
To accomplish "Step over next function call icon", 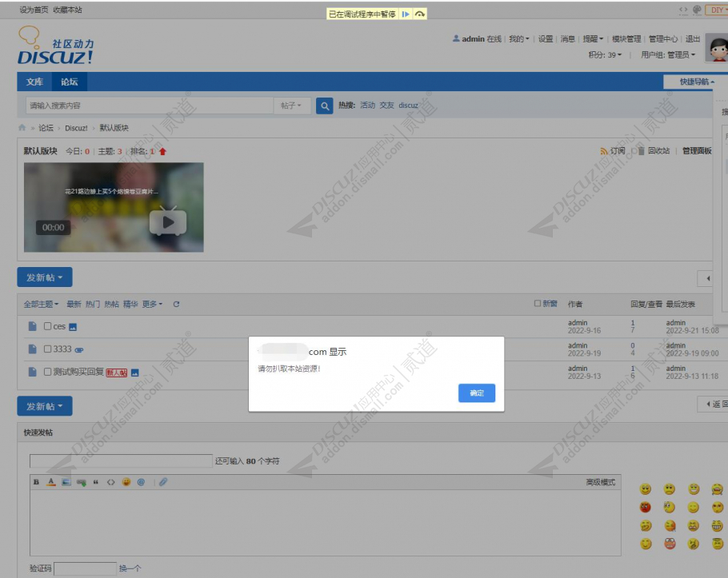I will coord(420,14).
